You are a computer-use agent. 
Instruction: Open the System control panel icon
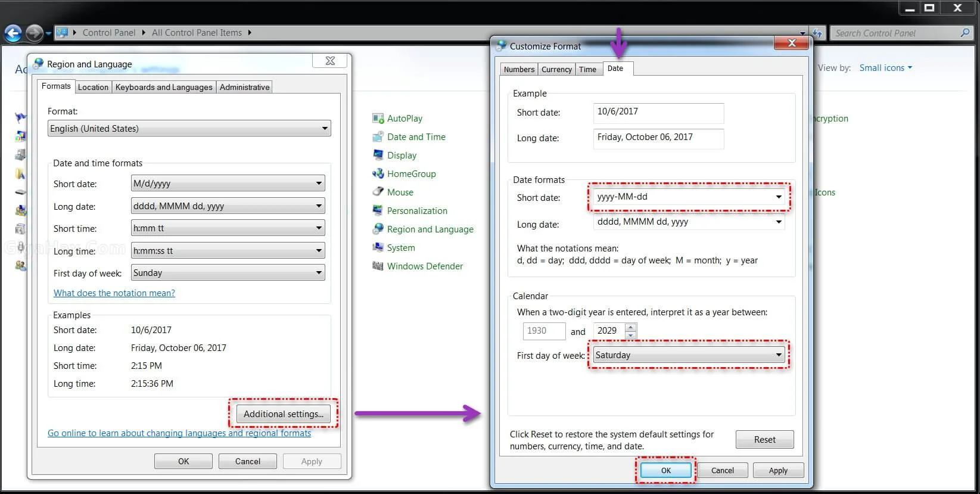(378, 248)
